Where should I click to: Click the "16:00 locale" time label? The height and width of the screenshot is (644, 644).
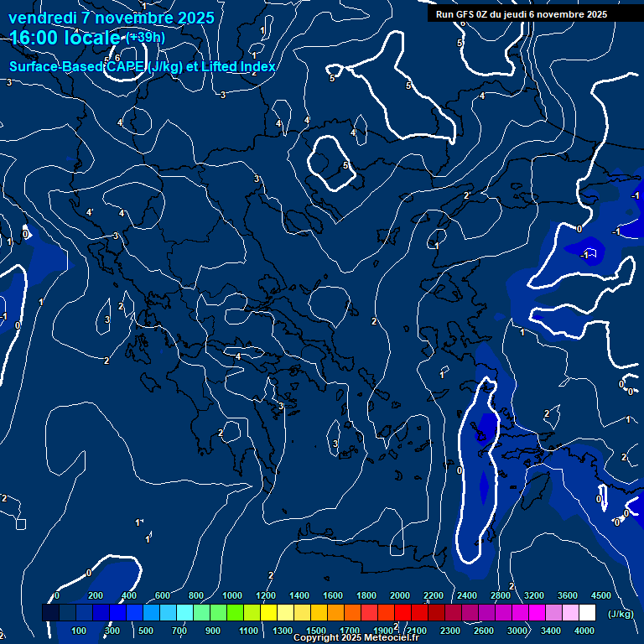click(65, 38)
